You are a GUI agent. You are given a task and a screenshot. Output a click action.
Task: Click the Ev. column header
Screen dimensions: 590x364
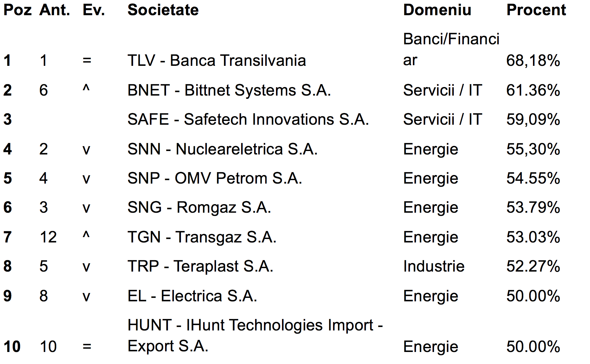94,10
